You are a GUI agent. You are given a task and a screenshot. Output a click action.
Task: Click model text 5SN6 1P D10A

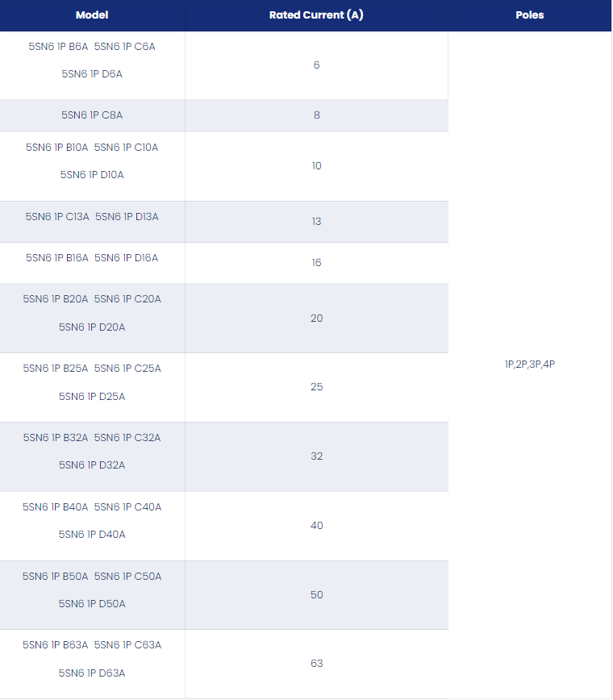[92, 175]
